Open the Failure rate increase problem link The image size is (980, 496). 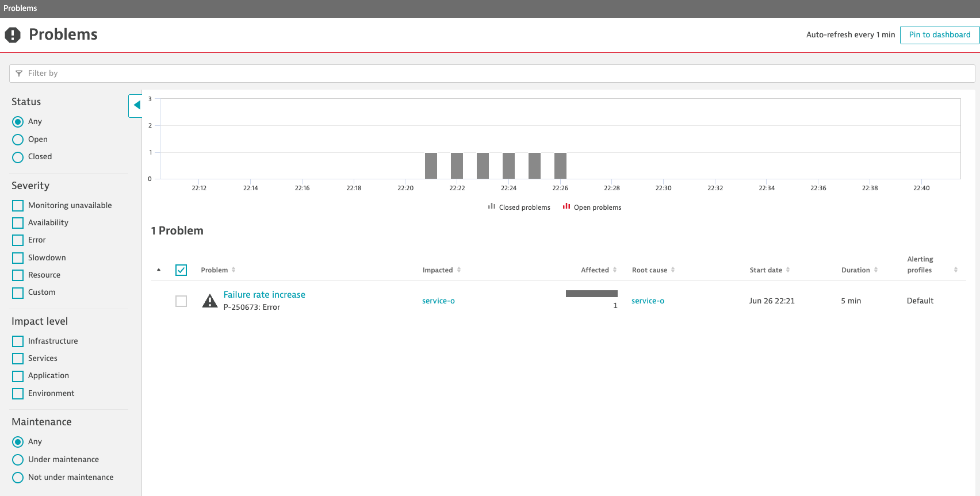[264, 295]
